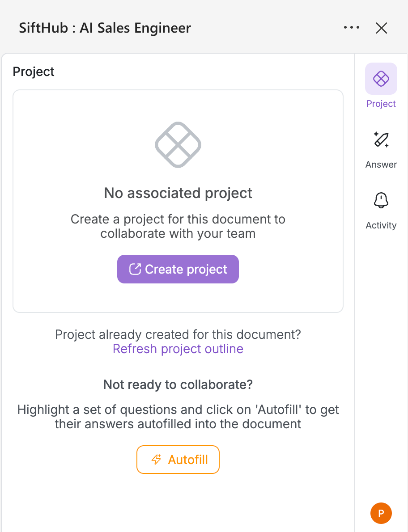This screenshot has width=408, height=532.
Task: Click the 'Project' label under sidebar icon
Action: coord(381,104)
